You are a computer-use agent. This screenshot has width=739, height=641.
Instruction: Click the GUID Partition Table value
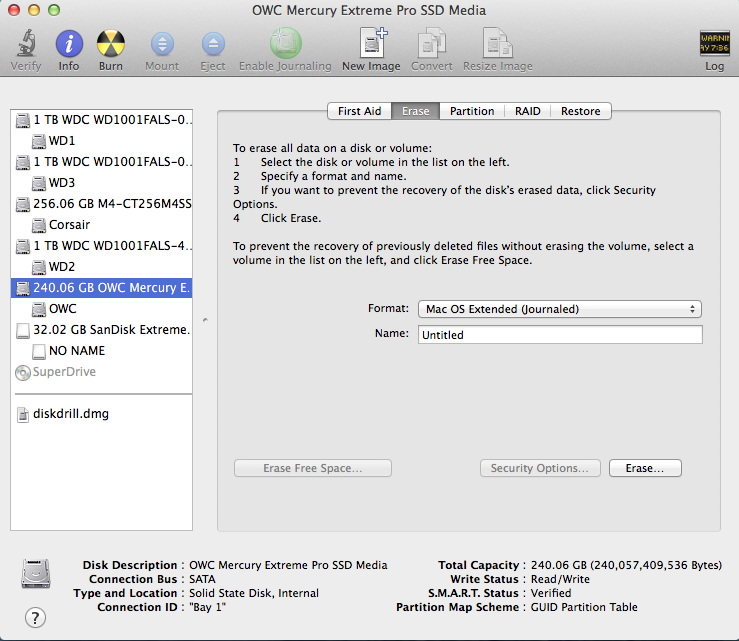point(584,607)
